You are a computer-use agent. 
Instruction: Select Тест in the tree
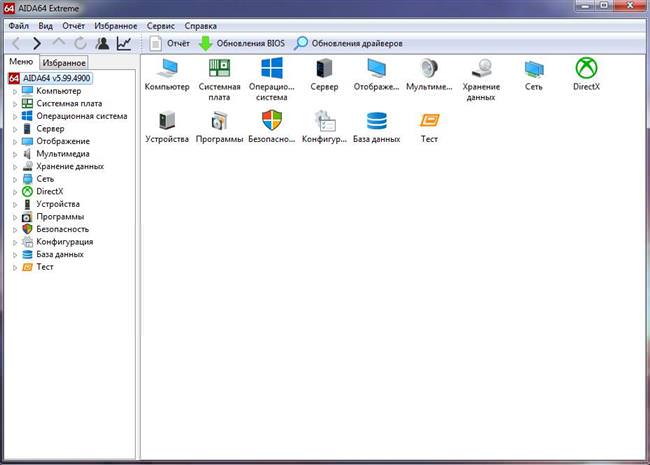[x=45, y=267]
